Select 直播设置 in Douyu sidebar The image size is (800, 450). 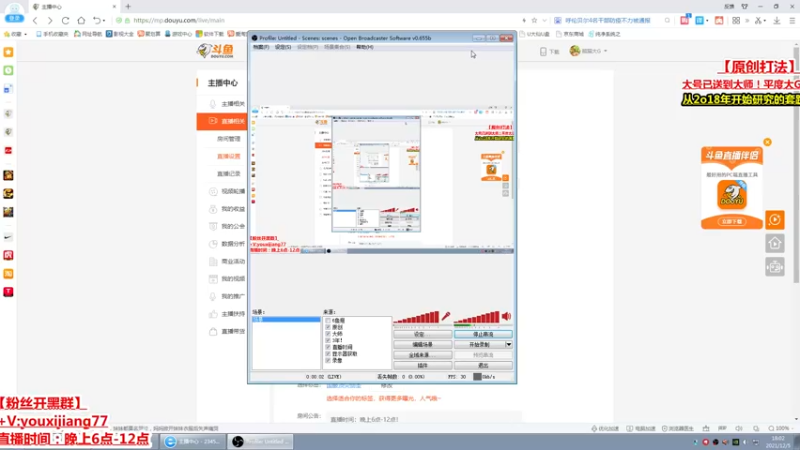(228, 156)
